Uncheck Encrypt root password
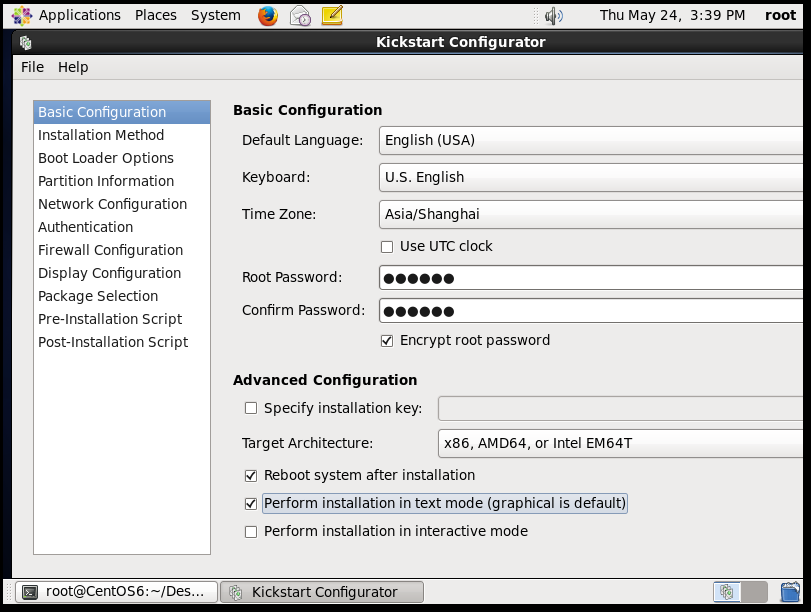 tap(387, 341)
